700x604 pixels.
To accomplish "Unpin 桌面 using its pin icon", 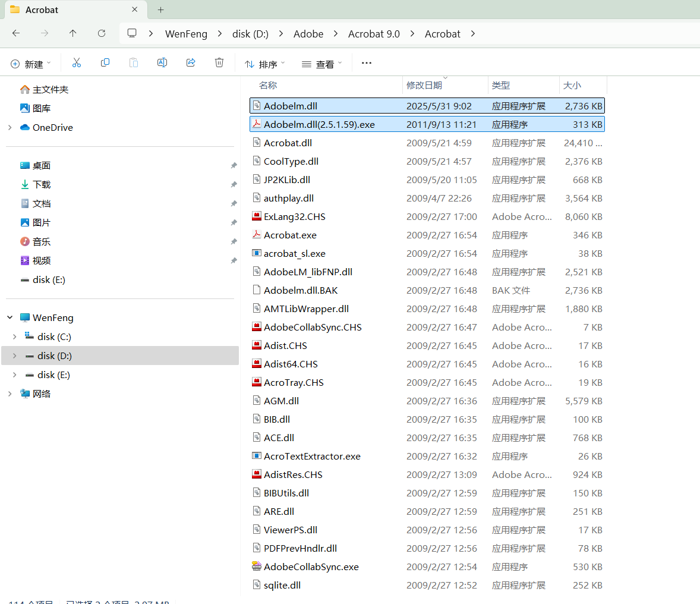I will [x=234, y=165].
